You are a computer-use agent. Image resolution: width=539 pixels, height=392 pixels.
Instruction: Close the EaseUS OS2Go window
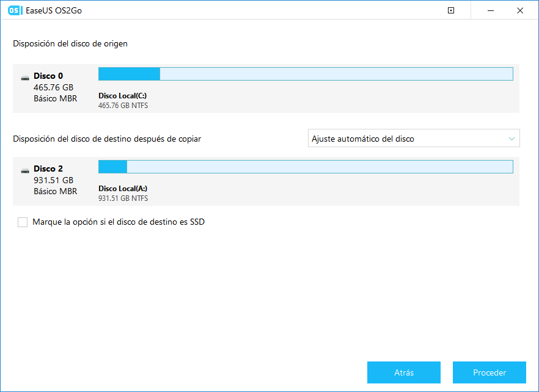click(520, 10)
